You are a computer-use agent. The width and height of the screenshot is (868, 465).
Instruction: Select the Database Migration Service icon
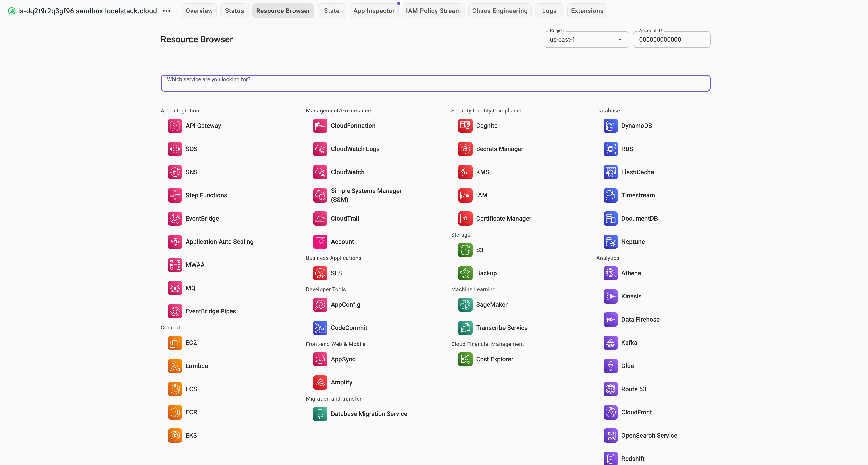point(320,414)
